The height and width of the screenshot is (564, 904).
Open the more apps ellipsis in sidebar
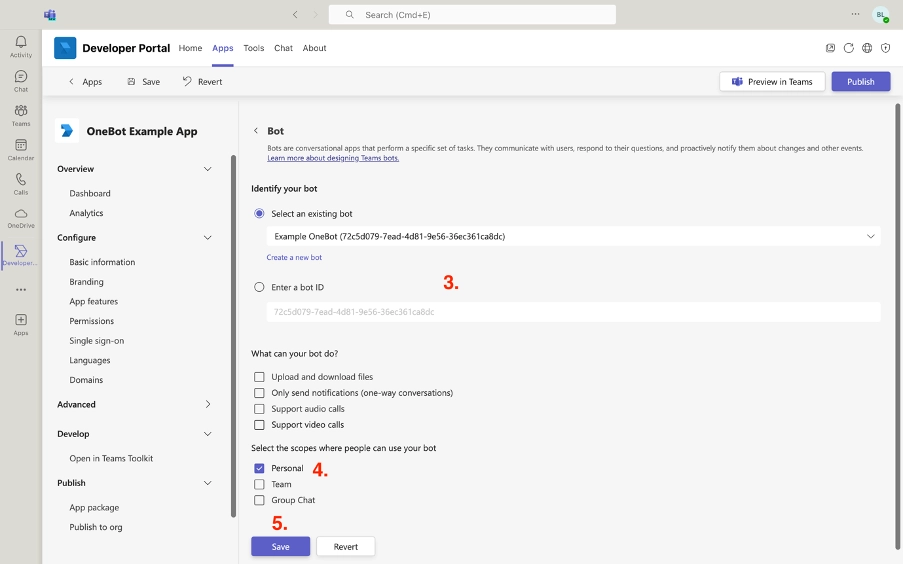21,289
